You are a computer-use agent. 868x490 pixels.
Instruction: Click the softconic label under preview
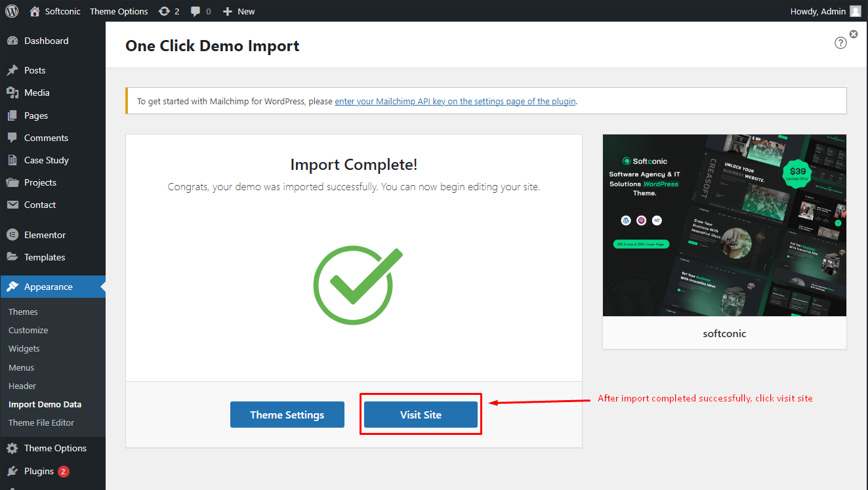[724, 333]
